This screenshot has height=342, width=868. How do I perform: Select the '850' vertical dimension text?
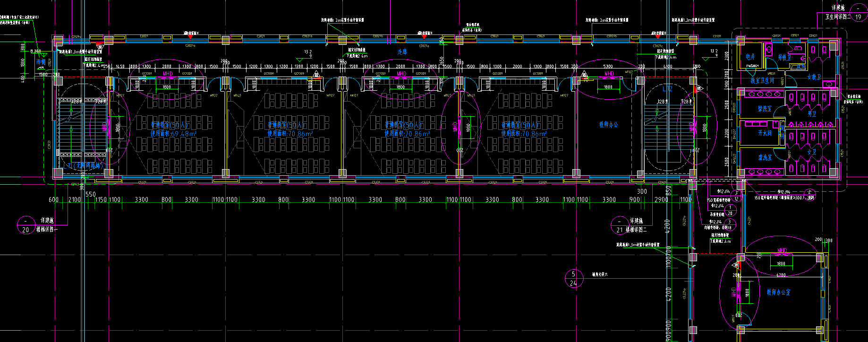click(x=668, y=190)
